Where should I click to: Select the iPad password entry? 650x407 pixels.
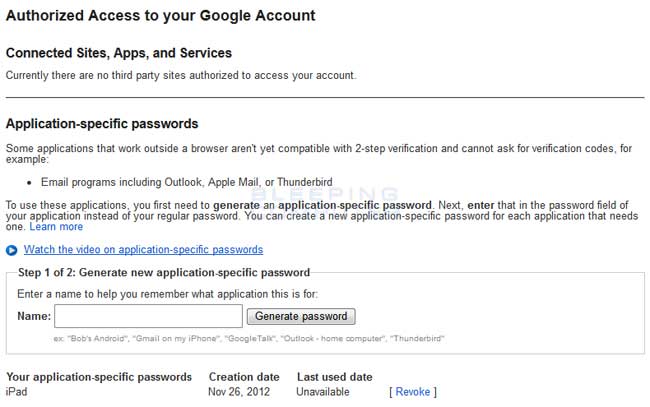(x=17, y=392)
